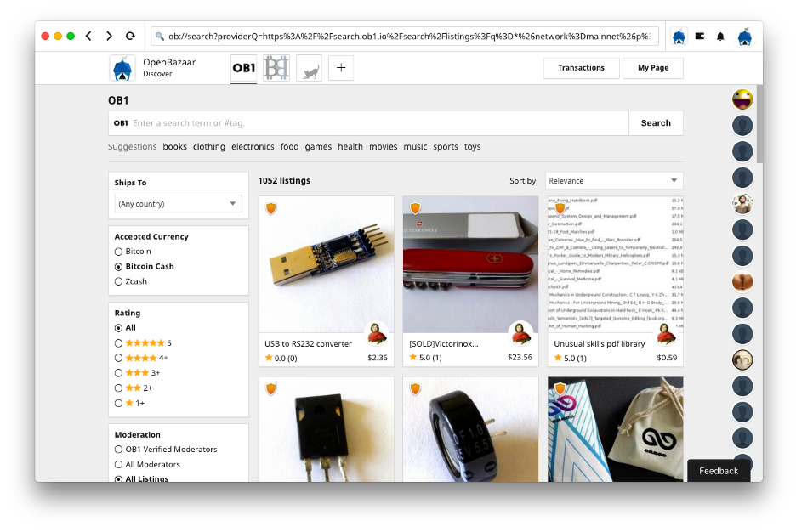
Task: Click USB to RS232 converter title
Action: tap(308, 344)
